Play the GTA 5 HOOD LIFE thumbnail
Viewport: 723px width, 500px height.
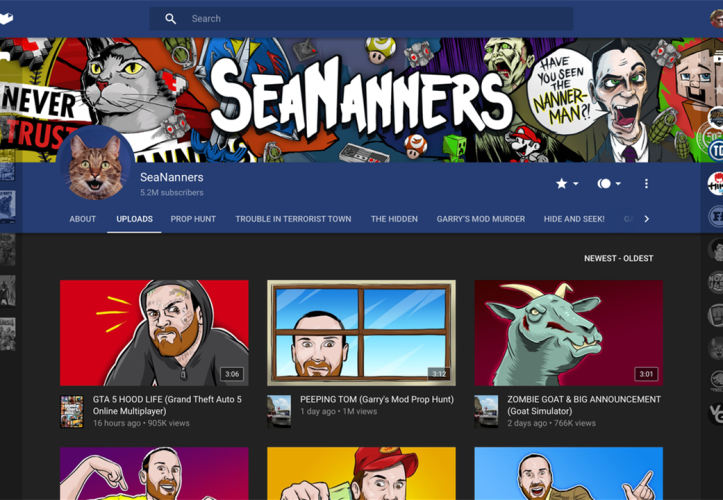(154, 333)
